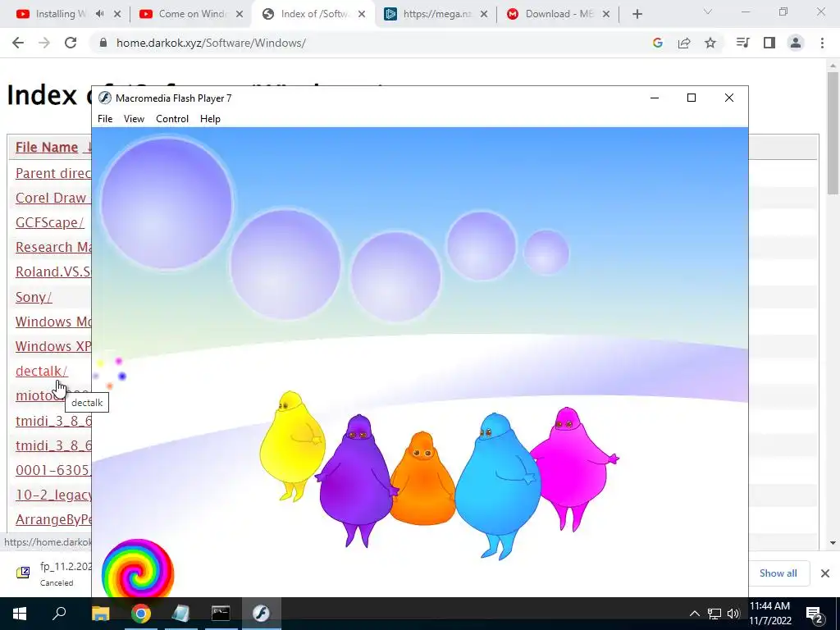Open the Windows Start menu
The image size is (840, 630).
(x=20, y=614)
